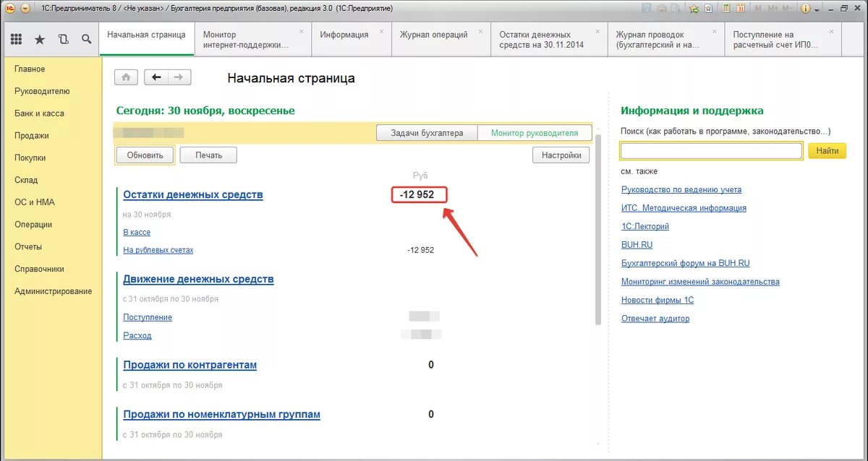Open the history scroll icon
This screenshot has width=868, height=461.
pyautogui.click(x=63, y=39)
